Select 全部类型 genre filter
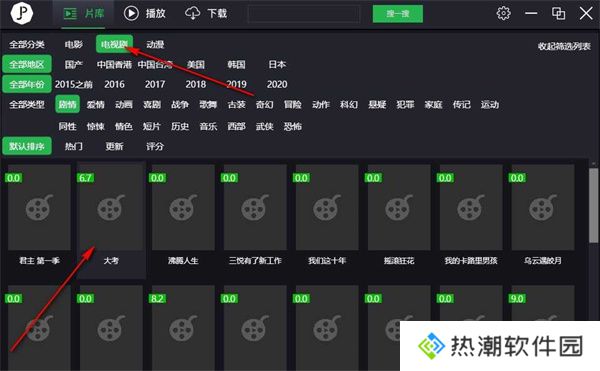The image size is (600, 371). point(27,104)
